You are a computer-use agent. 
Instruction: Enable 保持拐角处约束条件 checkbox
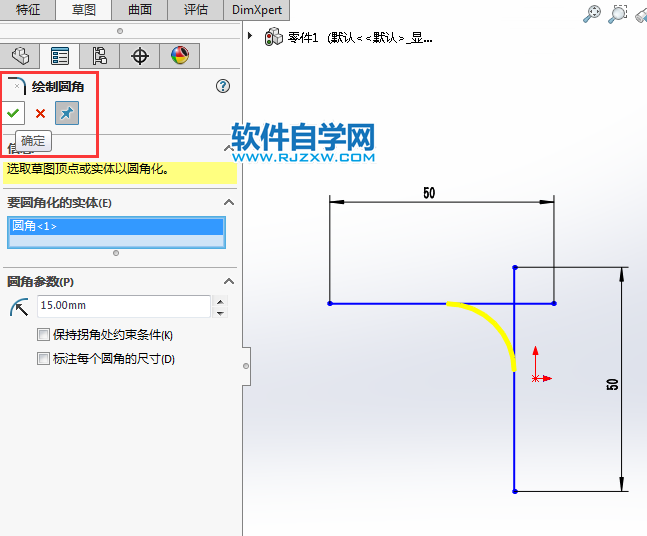[x=43, y=334]
